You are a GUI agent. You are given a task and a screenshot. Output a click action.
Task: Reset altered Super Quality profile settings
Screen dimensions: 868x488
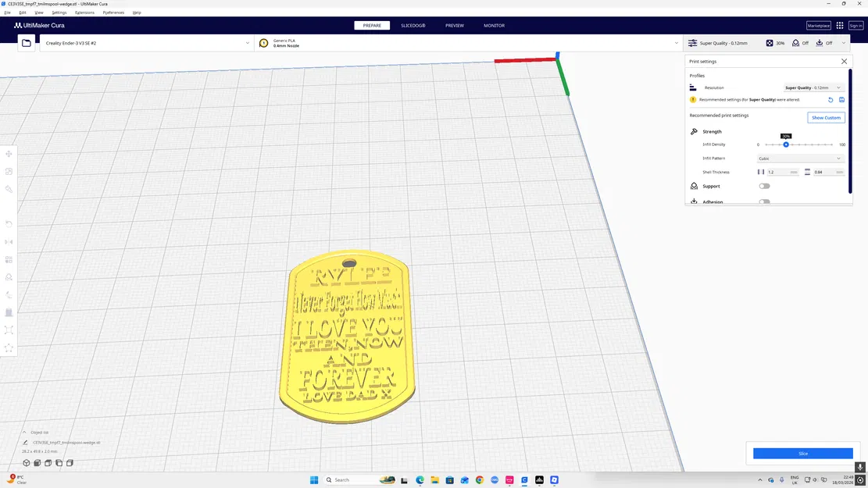(830, 99)
